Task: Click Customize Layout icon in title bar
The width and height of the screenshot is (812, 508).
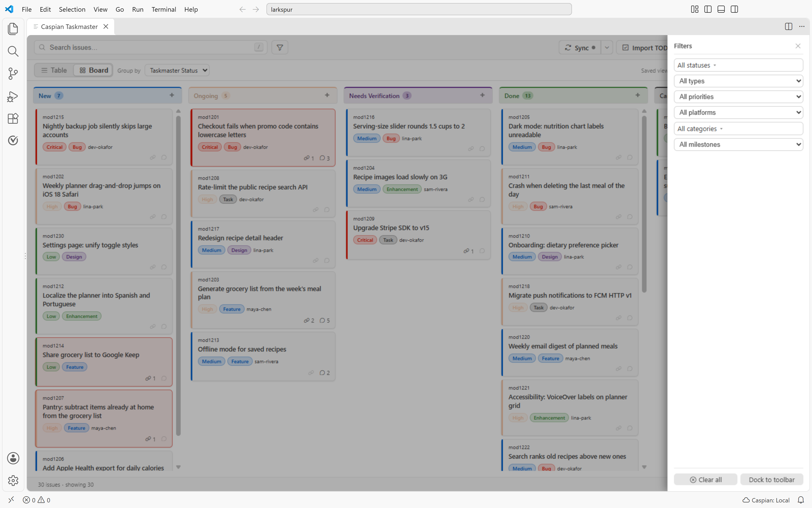Action: [x=695, y=9]
